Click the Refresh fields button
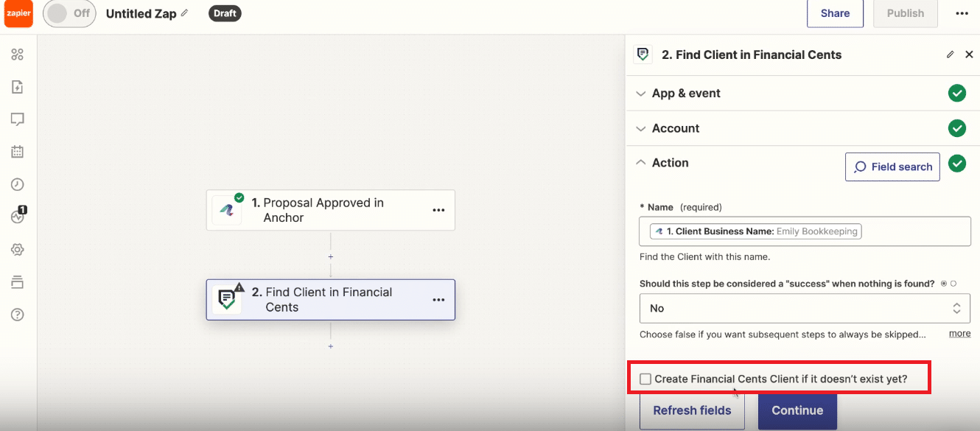980x431 pixels. coord(692,410)
